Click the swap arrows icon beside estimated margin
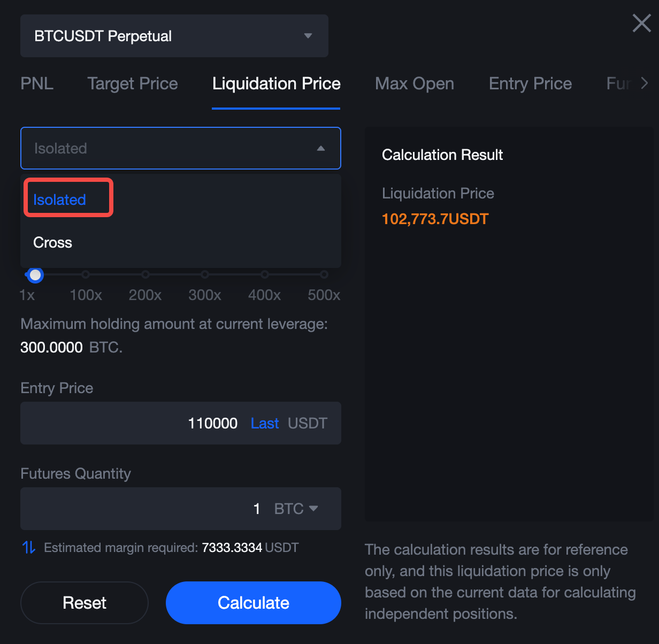The height and width of the screenshot is (644, 659). [x=29, y=547]
